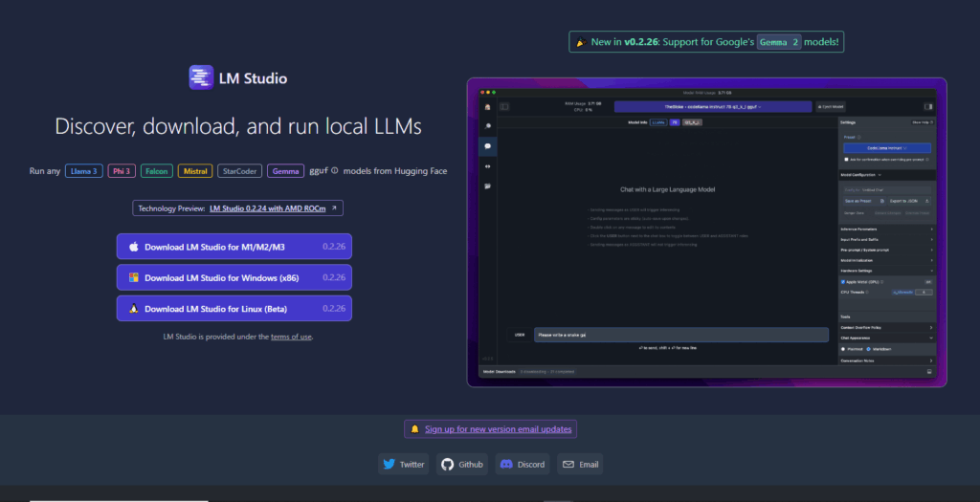Viewport: 980px width, 502px height.
Task: Check Ask for confirmation when overriding pre-prompt
Action: (846, 160)
